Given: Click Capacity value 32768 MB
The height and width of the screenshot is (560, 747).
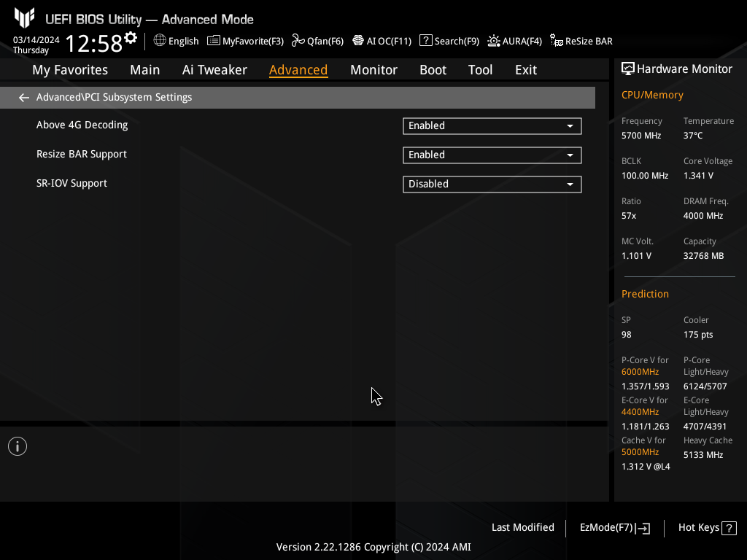Looking at the screenshot, I should pos(703,256).
